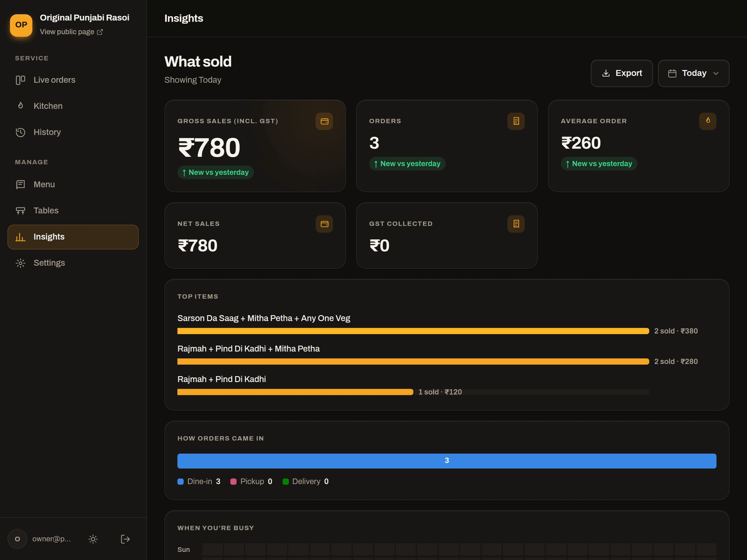Open the Today date range dropdown
The image size is (747, 560).
[x=693, y=73]
